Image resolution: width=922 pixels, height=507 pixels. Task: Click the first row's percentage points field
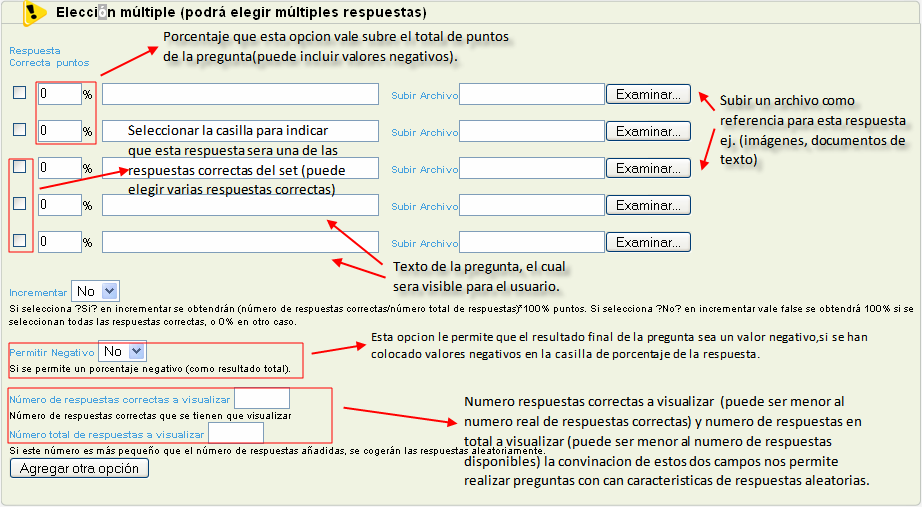[x=60, y=94]
